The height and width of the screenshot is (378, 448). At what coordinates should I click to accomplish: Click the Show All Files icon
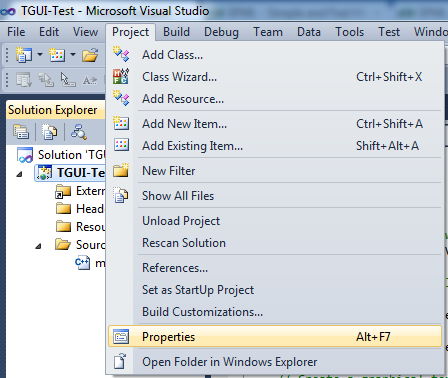(121, 195)
